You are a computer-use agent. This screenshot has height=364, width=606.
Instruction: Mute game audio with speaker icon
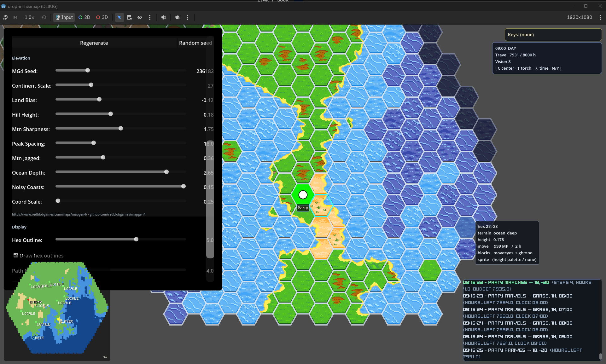[x=163, y=17]
